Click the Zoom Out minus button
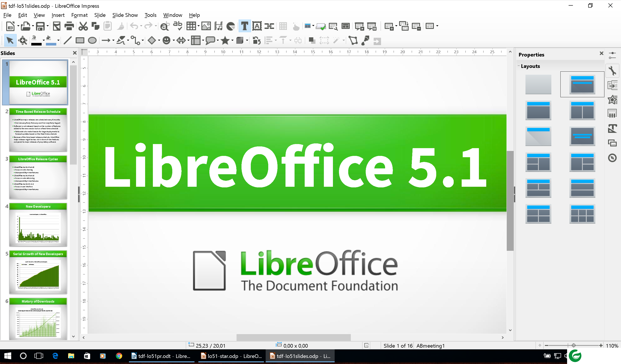Image resolution: width=621 pixels, height=364 pixels. click(x=547, y=345)
